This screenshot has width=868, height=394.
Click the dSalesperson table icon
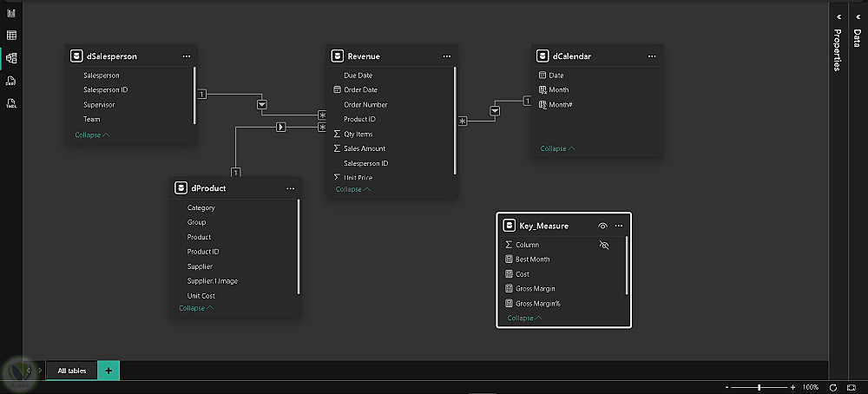76,56
